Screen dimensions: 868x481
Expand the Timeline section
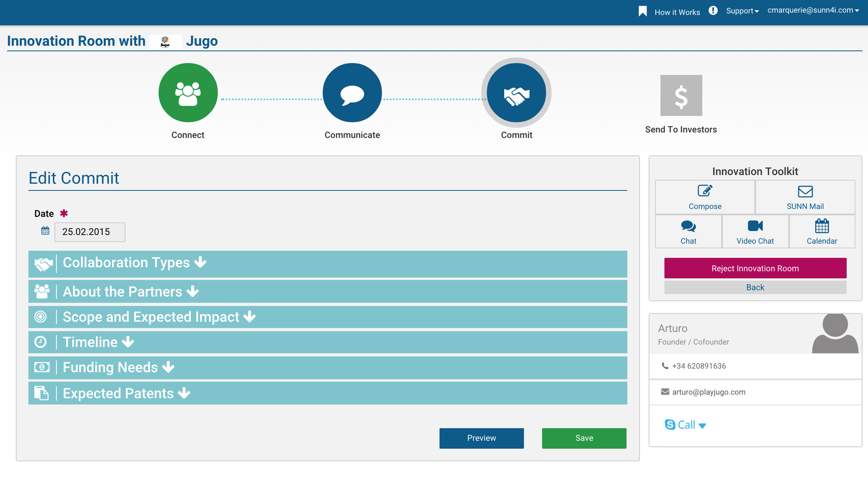click(x=328, y=342)
